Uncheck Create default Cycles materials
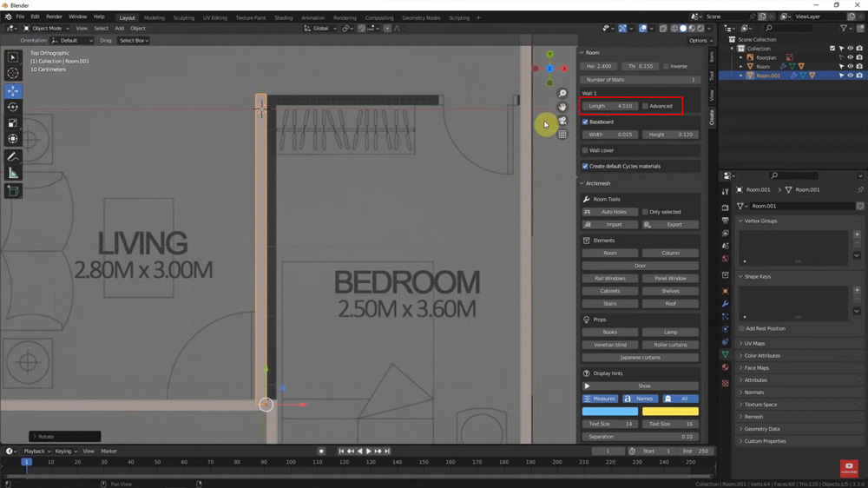The height and width of the screenshot is (488, 868). pyautogui.click(x=585, y=166)
